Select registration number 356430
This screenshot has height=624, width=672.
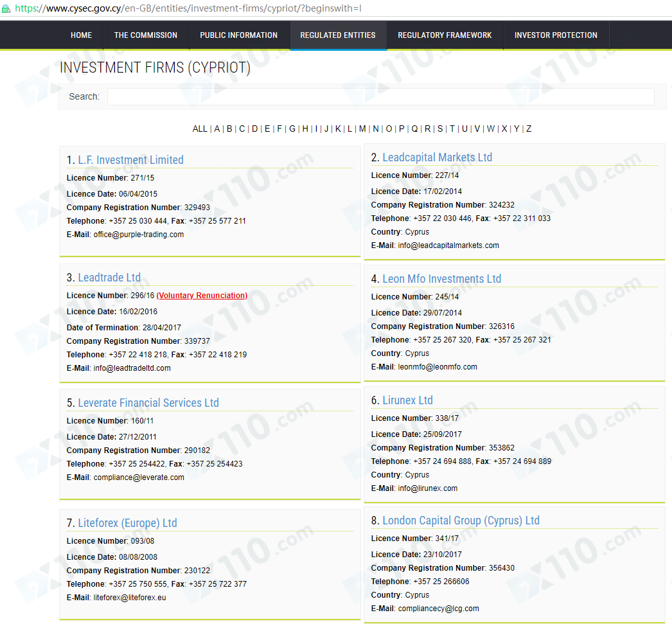coord(502,568)
